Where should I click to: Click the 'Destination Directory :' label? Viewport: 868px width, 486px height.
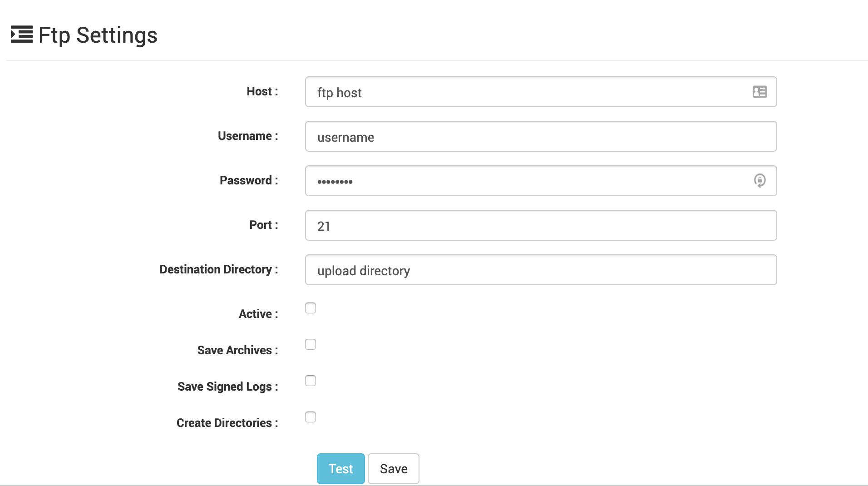[219, 269]
